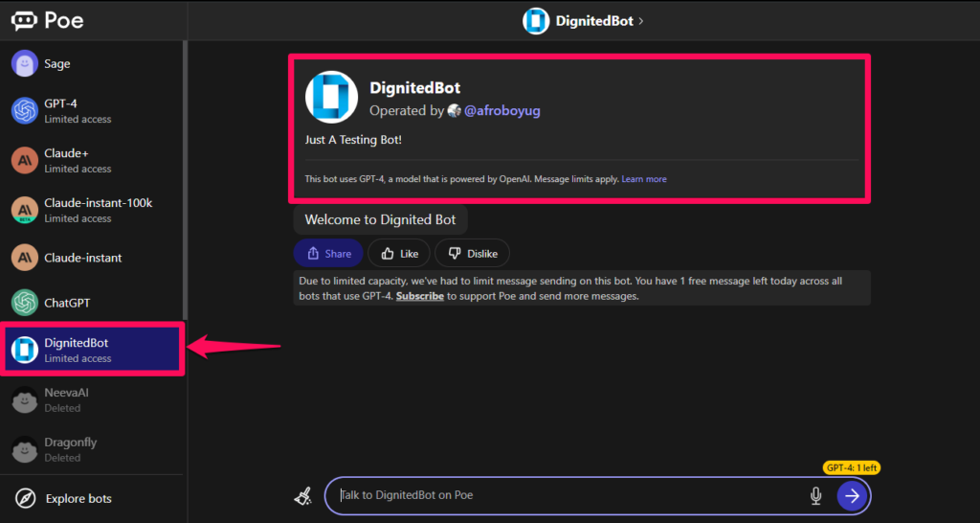980x523 pixels.
Task: Share the welcome message
Action: 328,254
